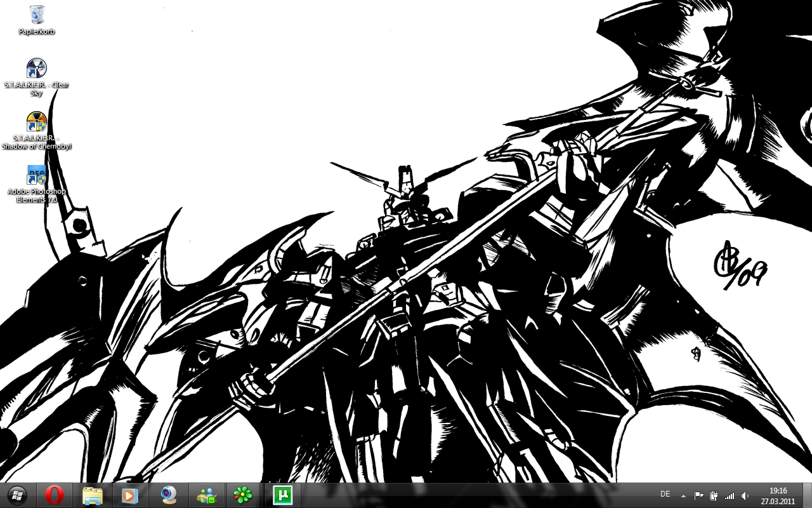The image size is (812, 508).
Task: Select Adobe Photoshop Elements 7.0 shortcut
Action: click(37, 184)
